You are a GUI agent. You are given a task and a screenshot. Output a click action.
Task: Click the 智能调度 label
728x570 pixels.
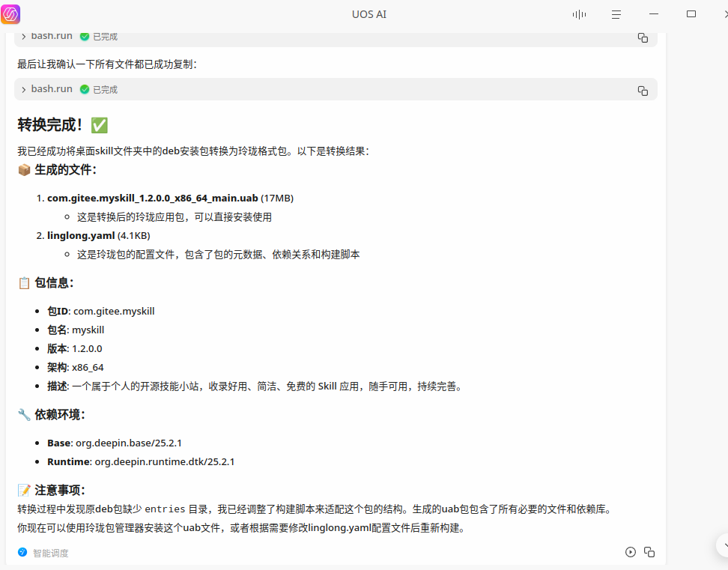(x=51, y=553)
